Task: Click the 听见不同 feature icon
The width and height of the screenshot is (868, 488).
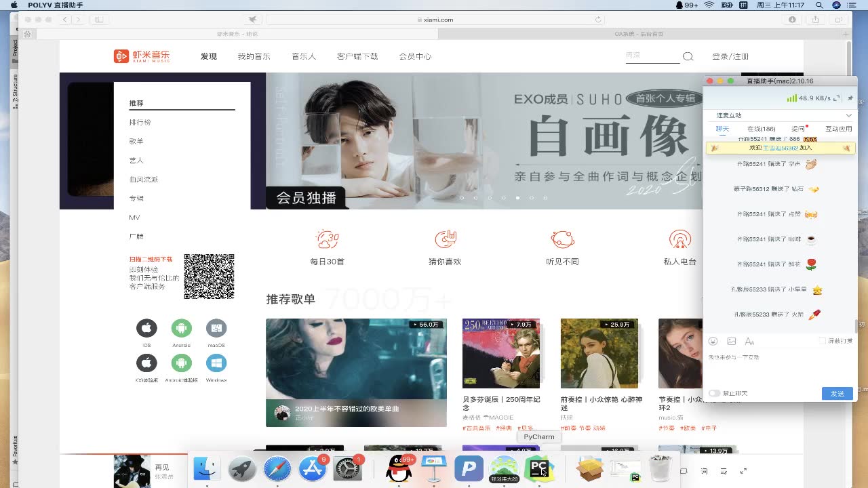Action: tap(563, 239)
